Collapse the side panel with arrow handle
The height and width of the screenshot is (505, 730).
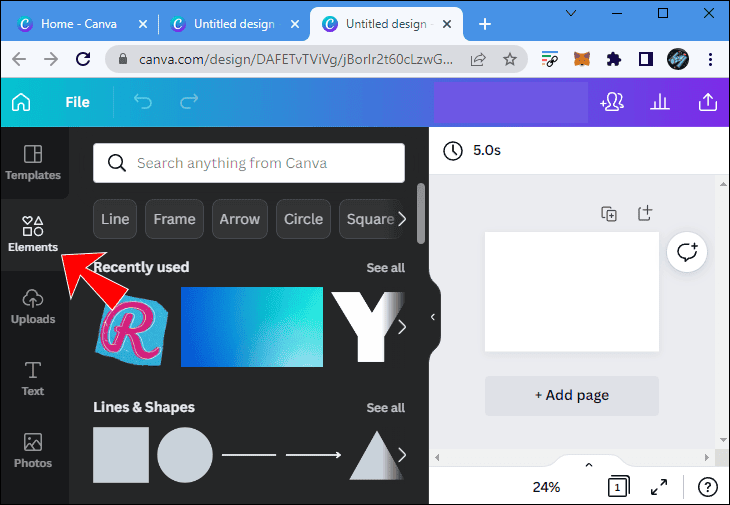[433, 317]
